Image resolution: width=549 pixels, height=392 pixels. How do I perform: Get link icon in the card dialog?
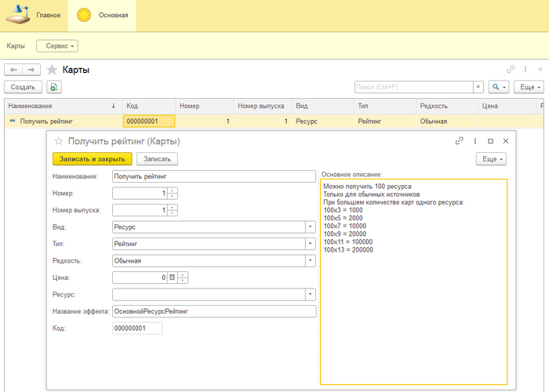pos(460,141)
